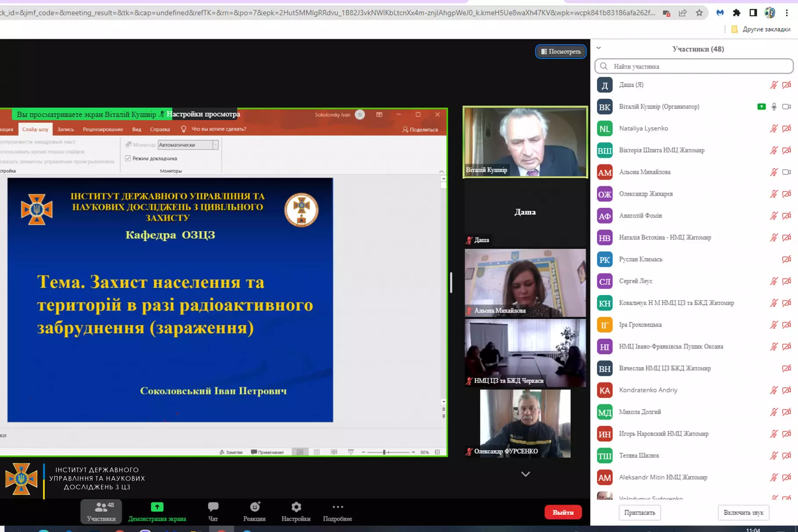Open the Рецензирование ribbon tab
Viewport: 798px width, 532px height.
(x=103, y=129)
